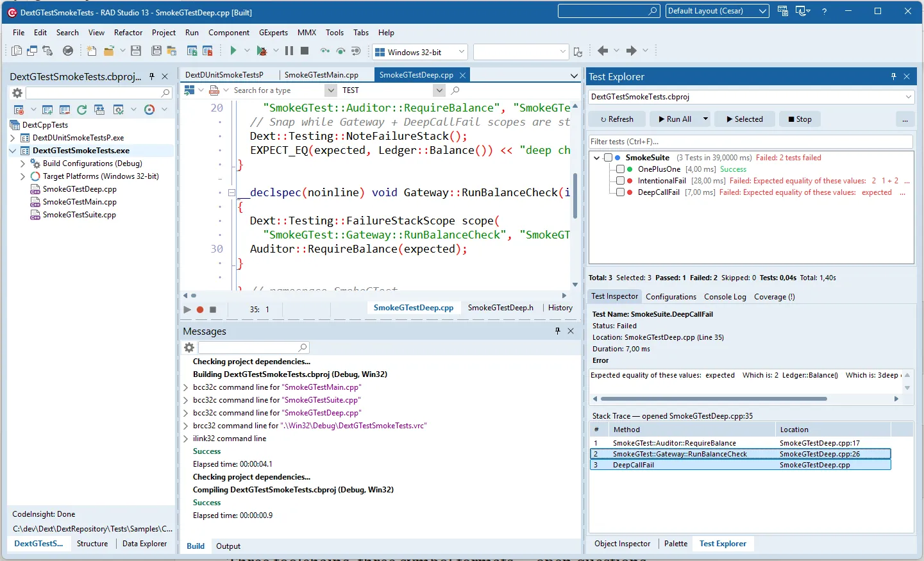Click the Open folder toolbar icon

pos(109,51)
